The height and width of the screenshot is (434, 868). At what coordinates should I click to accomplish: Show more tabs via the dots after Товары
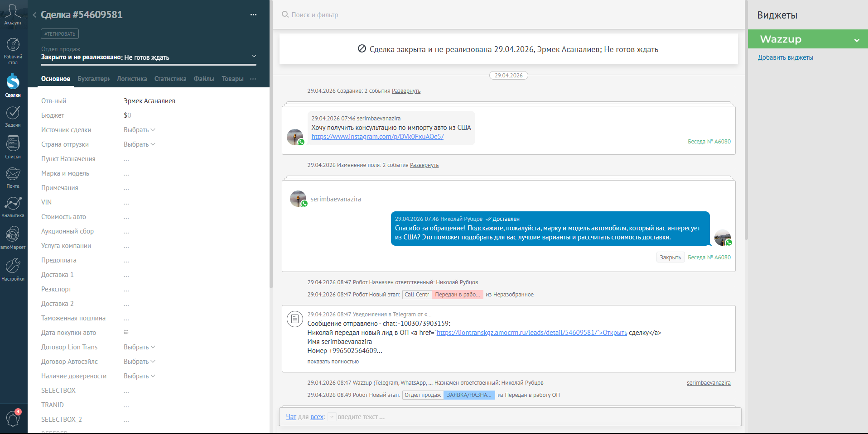tap(253, 79)
